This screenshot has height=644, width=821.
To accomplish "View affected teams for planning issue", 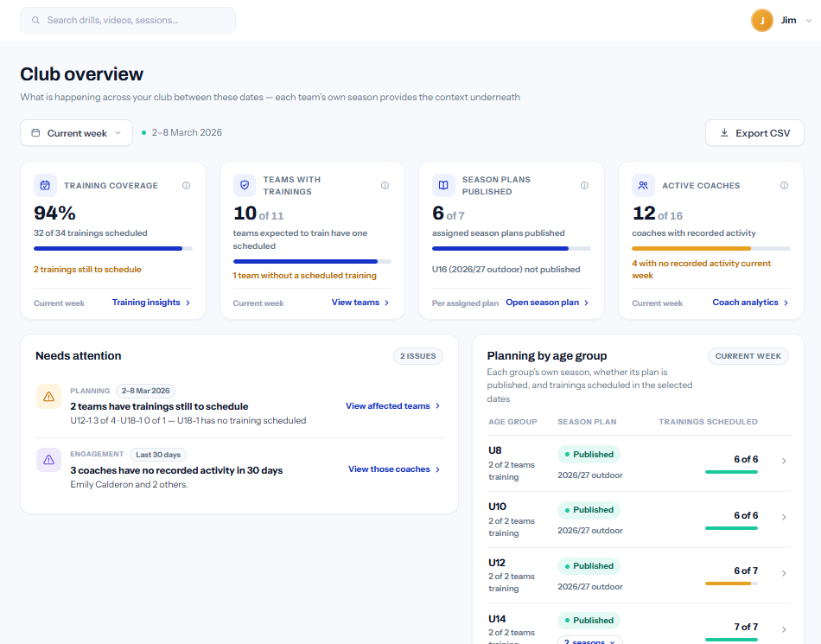I will click(x=393, y=405).
